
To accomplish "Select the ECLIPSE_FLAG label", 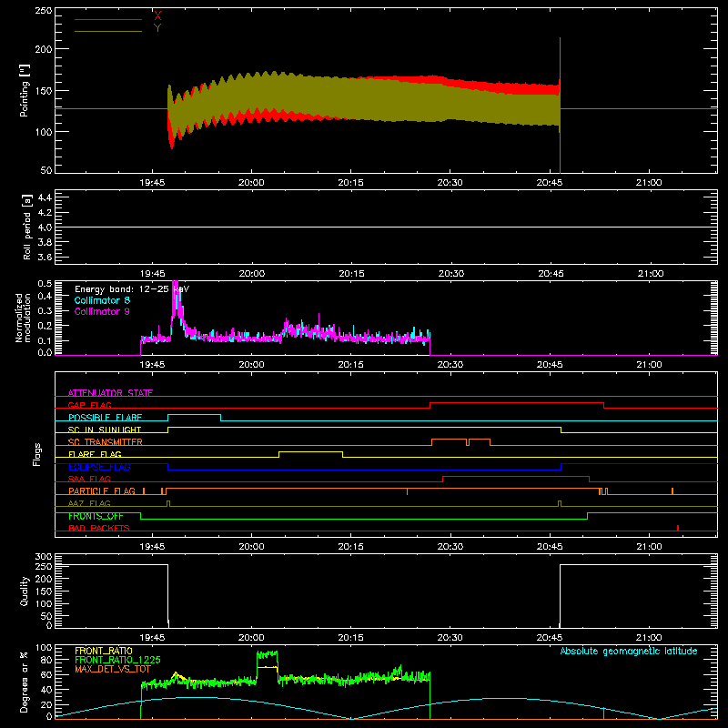I will click(99, 467).
